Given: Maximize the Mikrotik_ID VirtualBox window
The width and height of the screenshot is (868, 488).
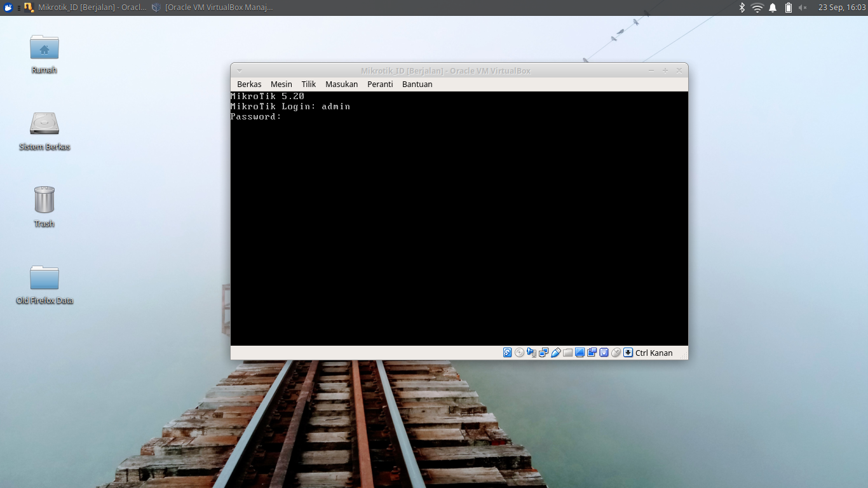Looking at the screenshot, I should pos(665,71).
